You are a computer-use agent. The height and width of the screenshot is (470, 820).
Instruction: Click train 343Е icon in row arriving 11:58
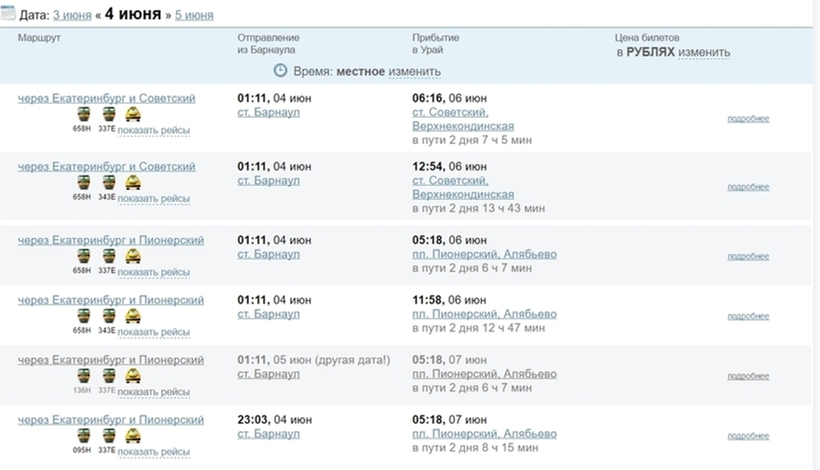pyautogui.click(x=109, y=316)
